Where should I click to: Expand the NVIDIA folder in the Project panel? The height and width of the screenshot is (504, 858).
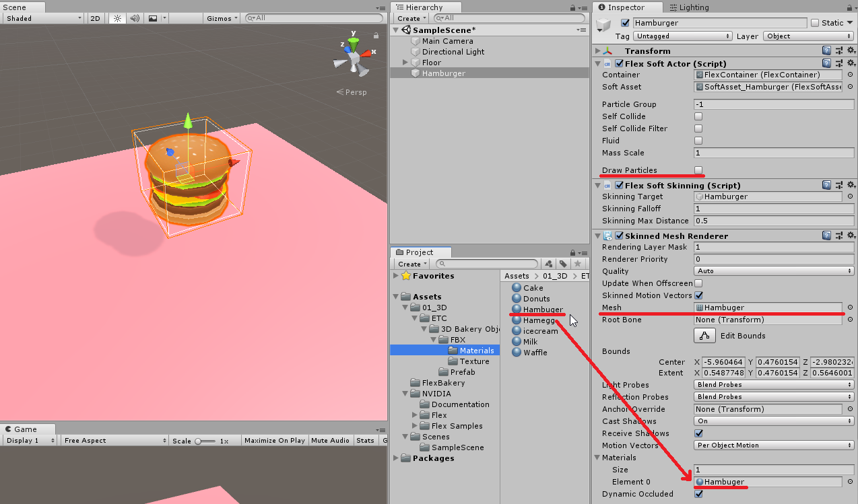click(404, 393)
